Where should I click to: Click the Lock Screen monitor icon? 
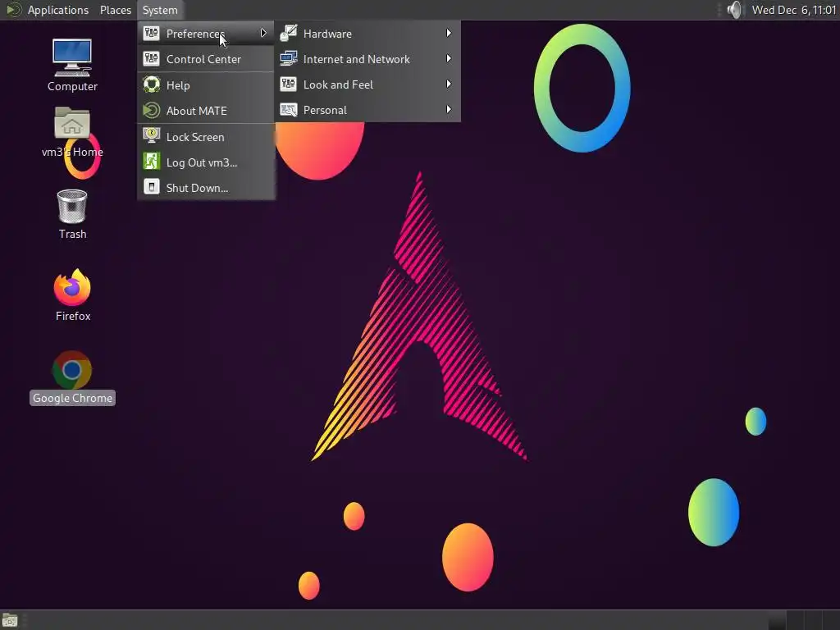click(152, 135)
